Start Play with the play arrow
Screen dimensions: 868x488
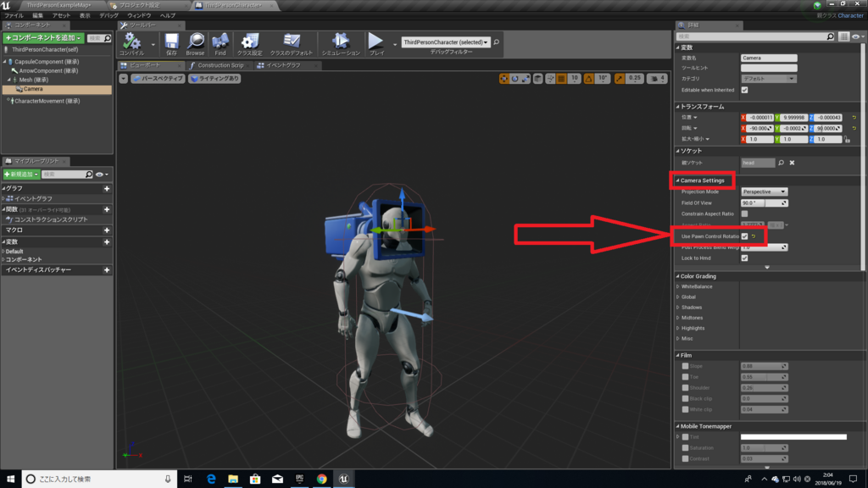(376, 43)
